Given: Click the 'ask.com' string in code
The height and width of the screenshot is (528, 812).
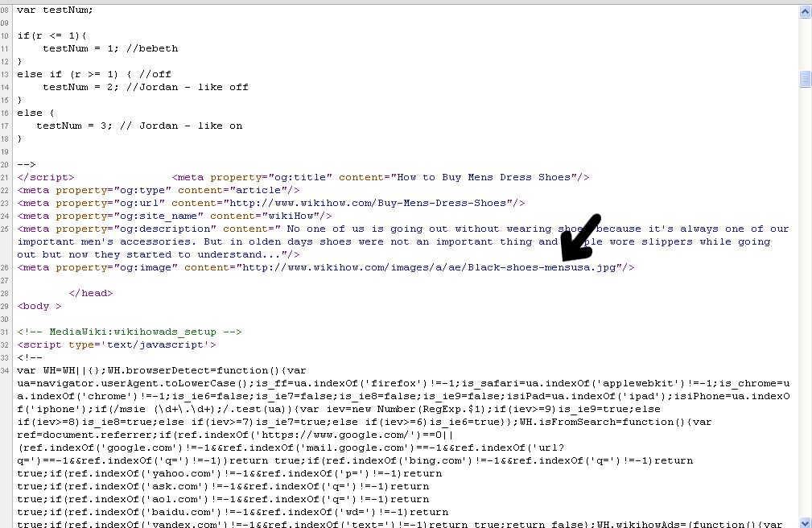Looking at the screenshot, I should click(175, 487).
